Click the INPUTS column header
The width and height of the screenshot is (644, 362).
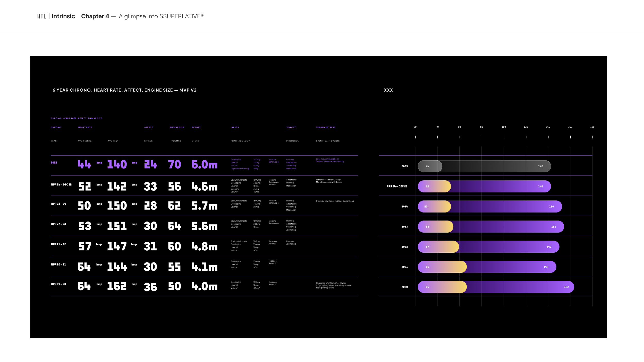pos(234,127)
